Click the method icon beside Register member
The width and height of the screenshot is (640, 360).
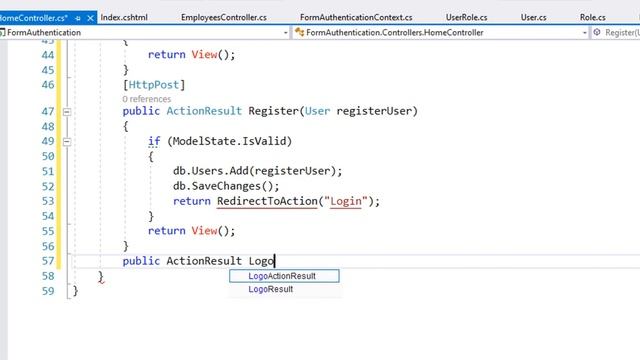point(597,32)
